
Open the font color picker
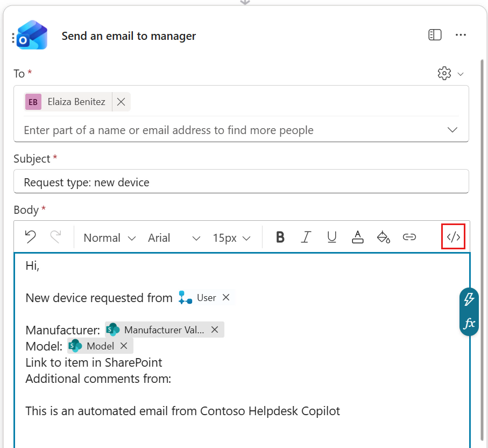(357, 237)
